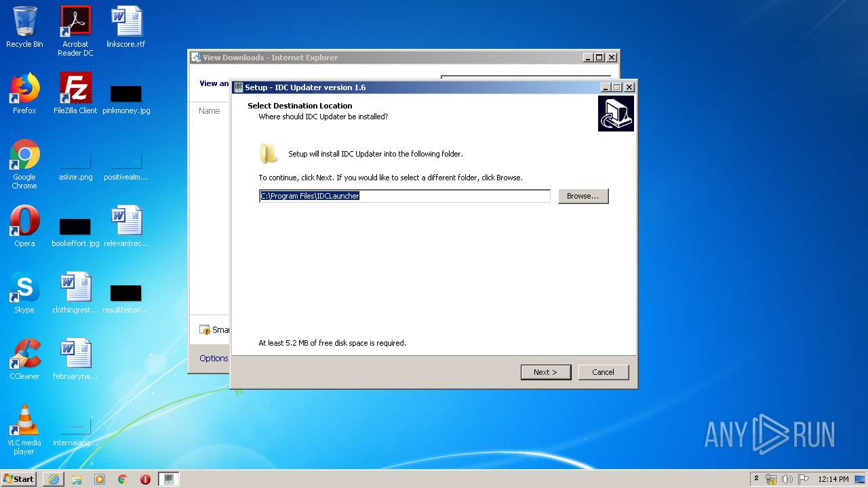Open the volume speaker tray icon
The width and height of the screenshot is (868, 488).
tap(787, 479)
